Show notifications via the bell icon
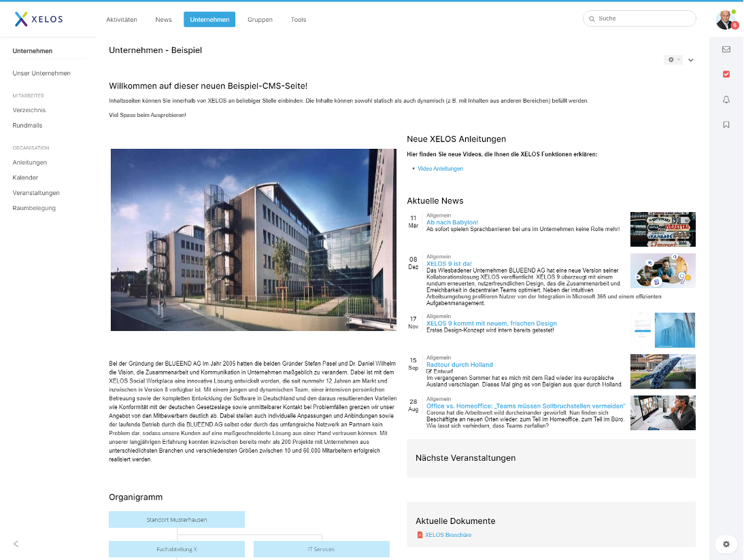 [x=726, y=100]
